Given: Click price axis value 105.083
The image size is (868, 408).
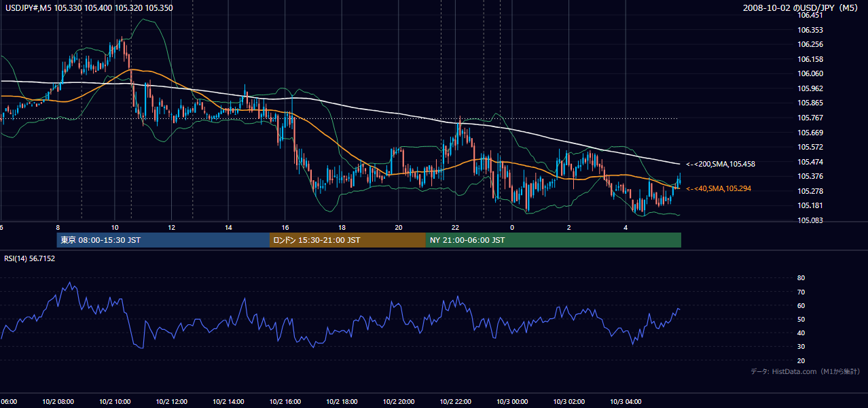Looking at the screenshot, I should coord(810,220).
